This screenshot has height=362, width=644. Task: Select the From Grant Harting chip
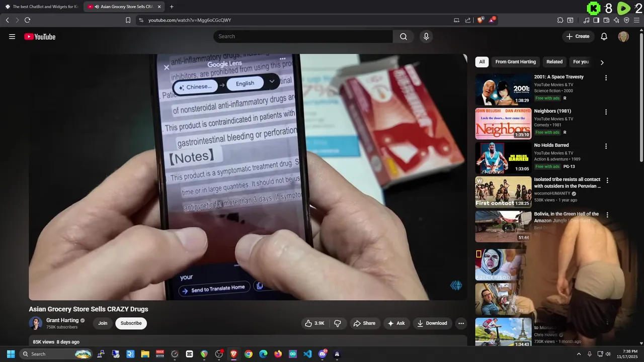click(515, 62)
